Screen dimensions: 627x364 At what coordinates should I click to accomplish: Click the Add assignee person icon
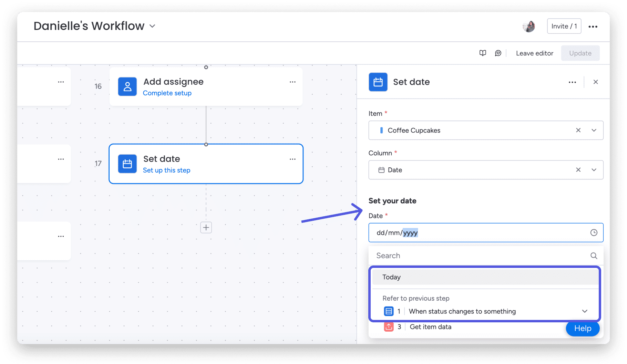coord(127,86)
